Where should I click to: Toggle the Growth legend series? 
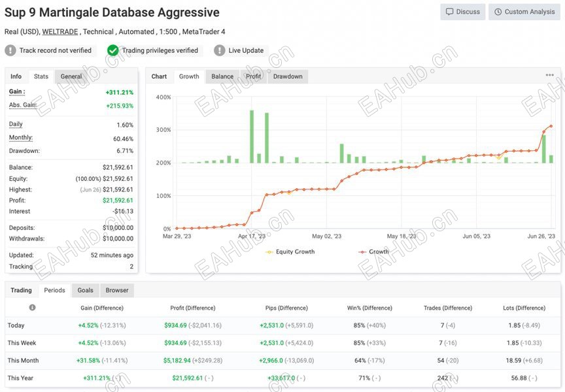(x=373, y=252)
